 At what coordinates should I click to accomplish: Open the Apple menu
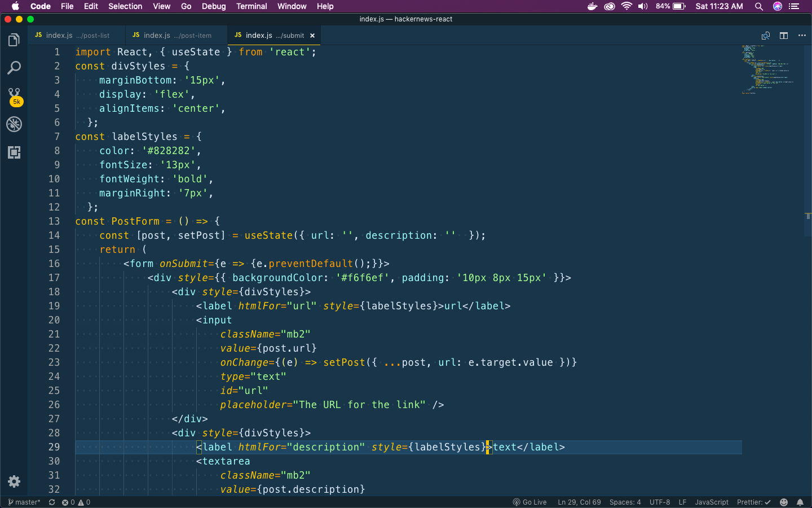point(15,6)
